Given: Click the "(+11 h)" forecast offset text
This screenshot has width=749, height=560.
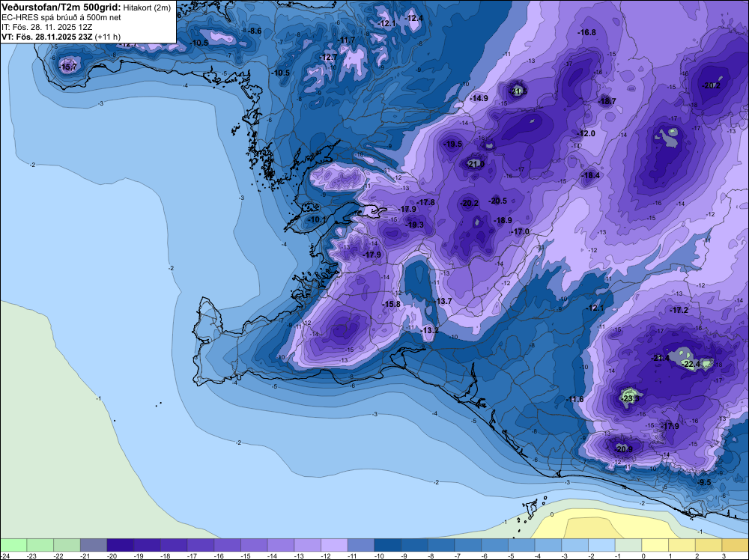Looking at the screenshot, I should coord(107,37).
